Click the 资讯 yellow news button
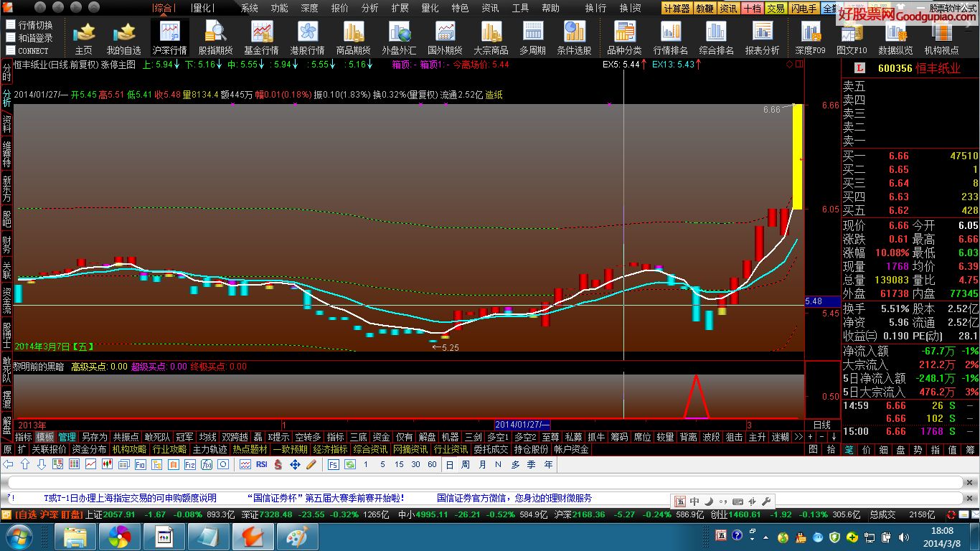Screen dimensions: 980x551 (728, 8)
